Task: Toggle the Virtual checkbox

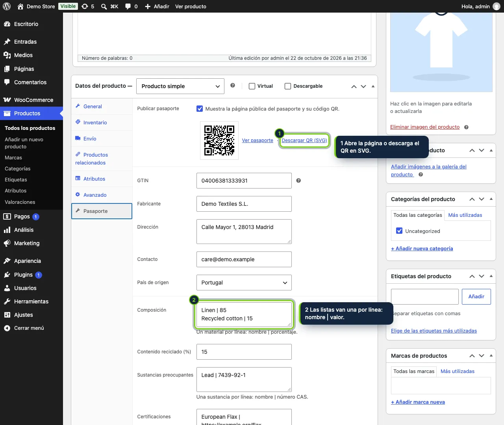Action: (x=252, y=86)
